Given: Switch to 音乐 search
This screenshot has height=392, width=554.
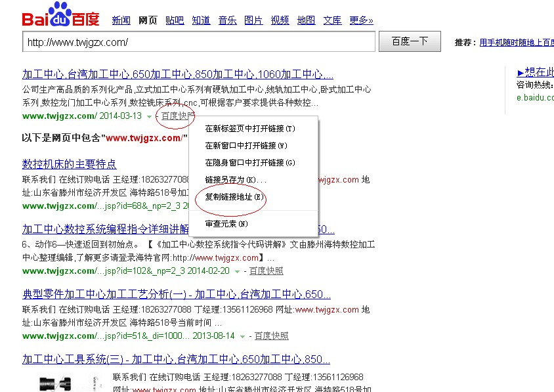Looking at the screenshot, I should pos(228,20).
